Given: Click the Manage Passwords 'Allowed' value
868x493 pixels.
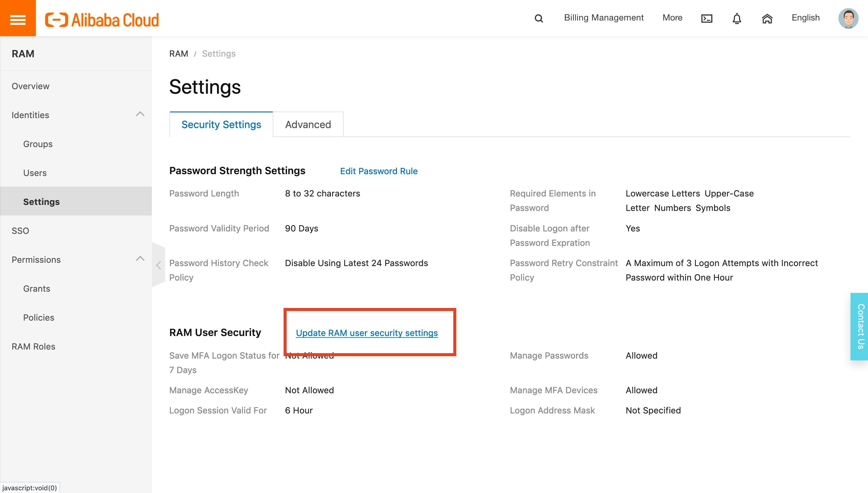Looking at the screenshot, I should pos(641,355).
